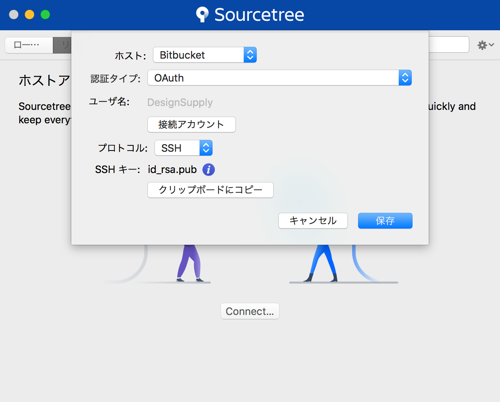Click the id_rsa.pub SSH key name
This screenshot has height=402, width=500.
[172, 170]
